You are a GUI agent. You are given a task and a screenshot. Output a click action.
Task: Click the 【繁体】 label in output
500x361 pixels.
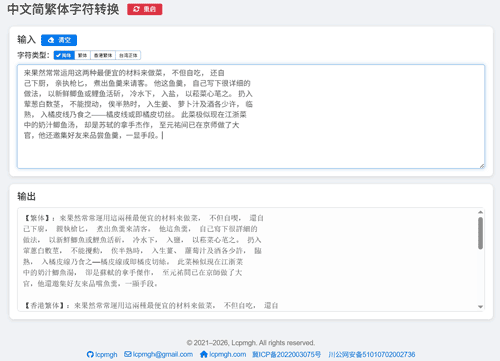pos(37,218)
